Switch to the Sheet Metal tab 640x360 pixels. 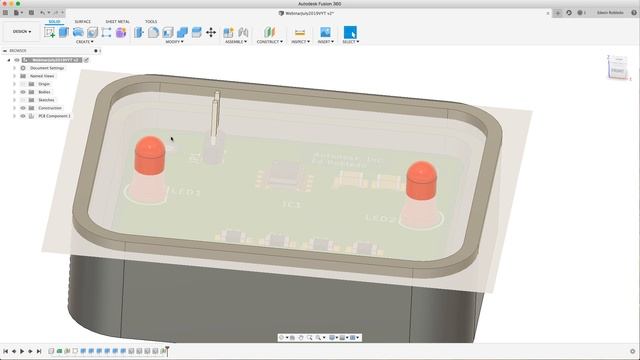[118, 21]
